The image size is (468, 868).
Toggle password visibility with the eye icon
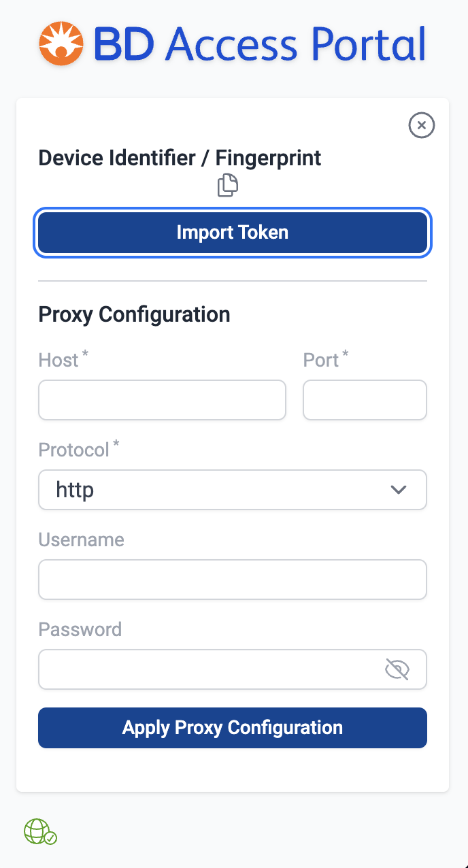click(x=397, y=669)
